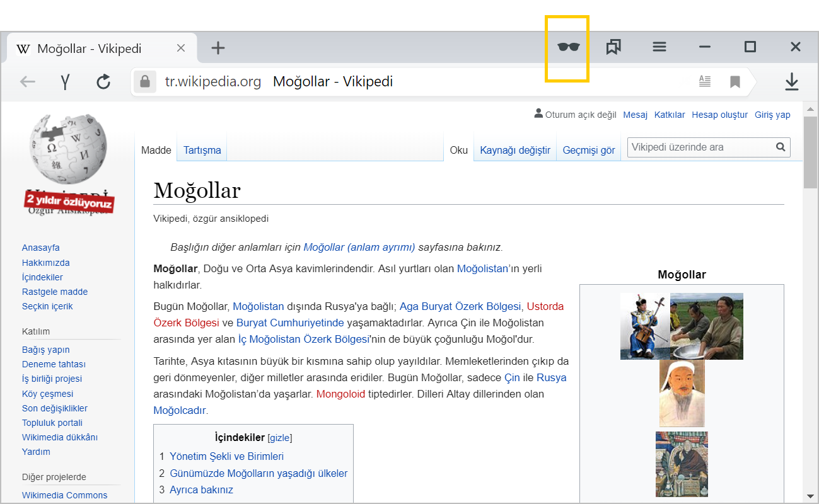Open the Buryat Cumhuriyetinde link
819x504 pixels.
click(290, 323)
